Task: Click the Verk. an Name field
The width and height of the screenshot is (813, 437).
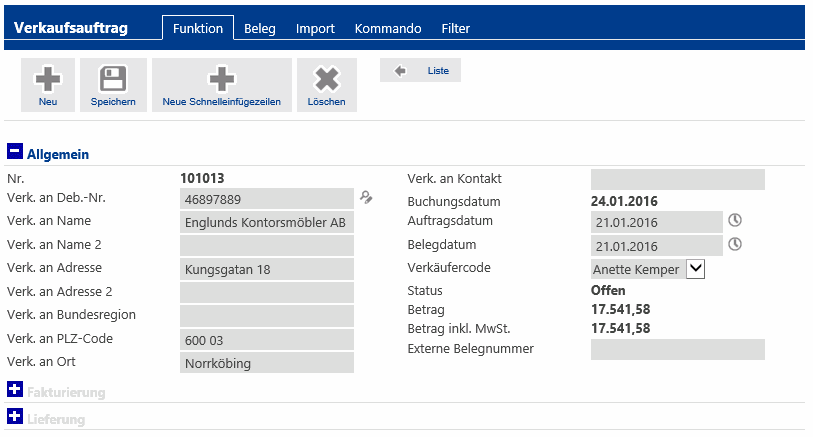Action: [267, 222]
